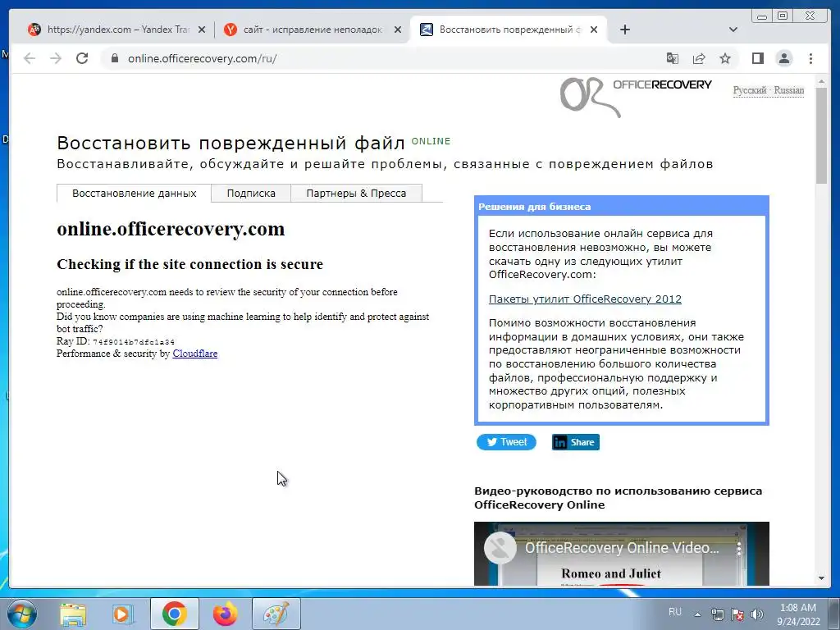Image resolution: width=840 pixels, height=630 pixels.
Task: Click the LinkedIn Share button
Action: (575, 442)
